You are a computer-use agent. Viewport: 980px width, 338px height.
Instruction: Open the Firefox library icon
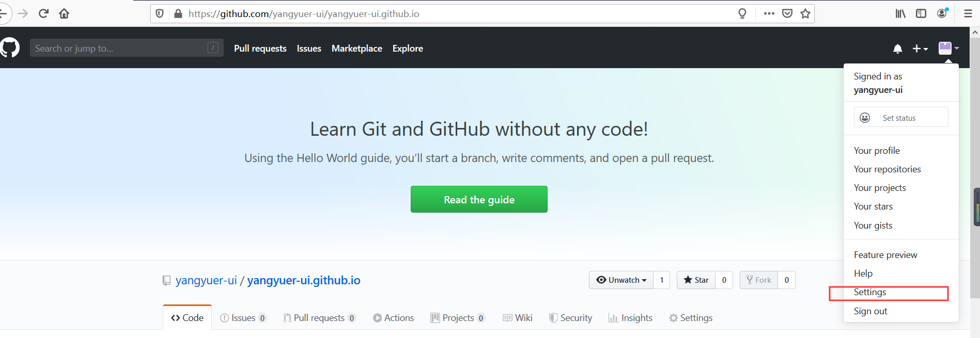tap(900, 13)
